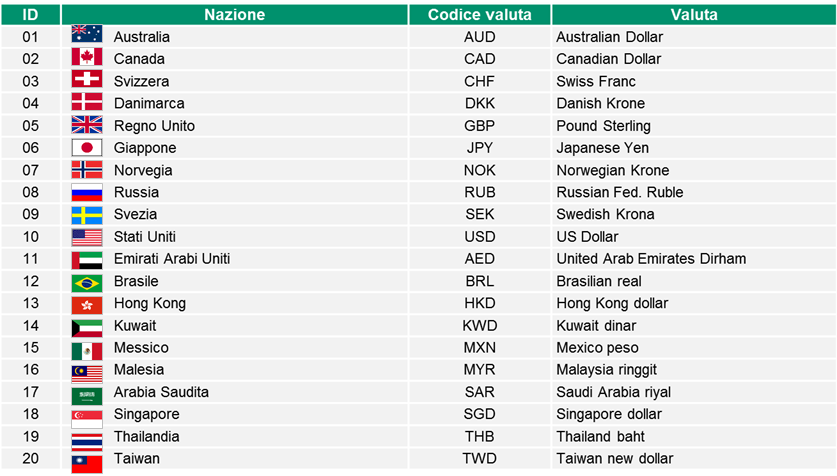The image size is (837, 476).
Task: Select the United Kingdom flag icon
Action: pyautogui.click(x=87, y=125)
